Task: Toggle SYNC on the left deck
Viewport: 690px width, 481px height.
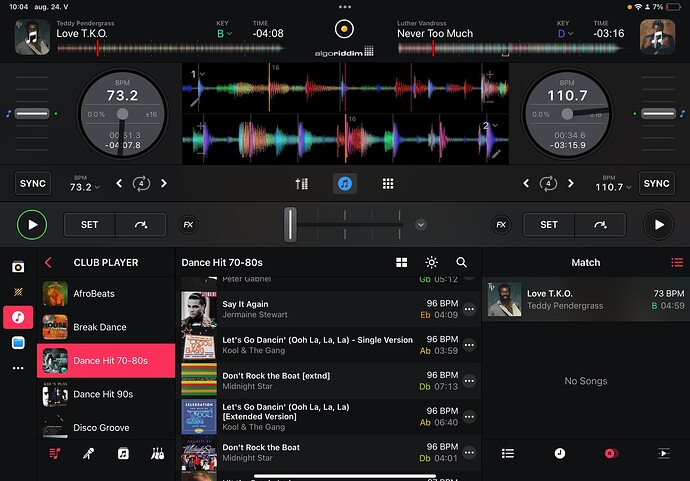Action: 33,184
